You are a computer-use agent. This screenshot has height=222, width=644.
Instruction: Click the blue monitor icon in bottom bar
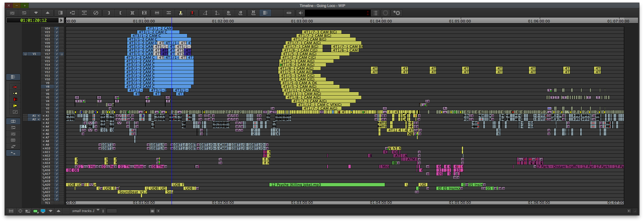tap(43, 211)
